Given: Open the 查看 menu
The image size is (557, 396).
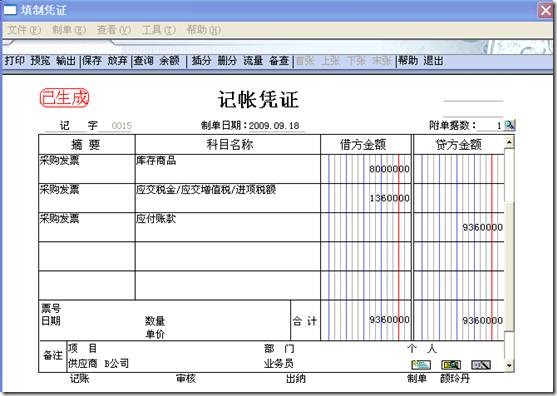Looking at the screenshot, I should pyautogui.click(x=114, y=30).
